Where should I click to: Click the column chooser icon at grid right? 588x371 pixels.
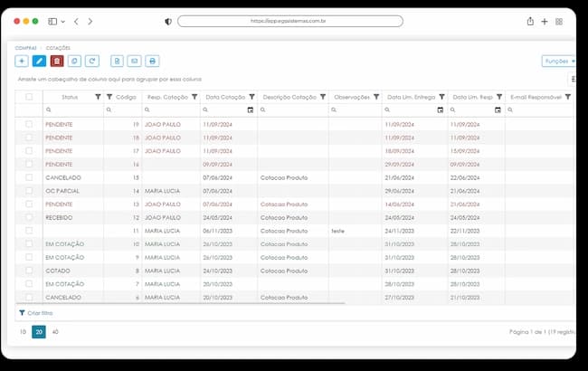tap(573, 79)
